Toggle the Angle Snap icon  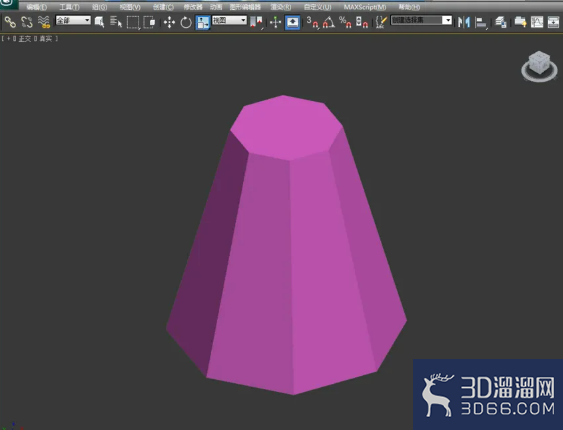pyautogui.click(x=329, y=22)
